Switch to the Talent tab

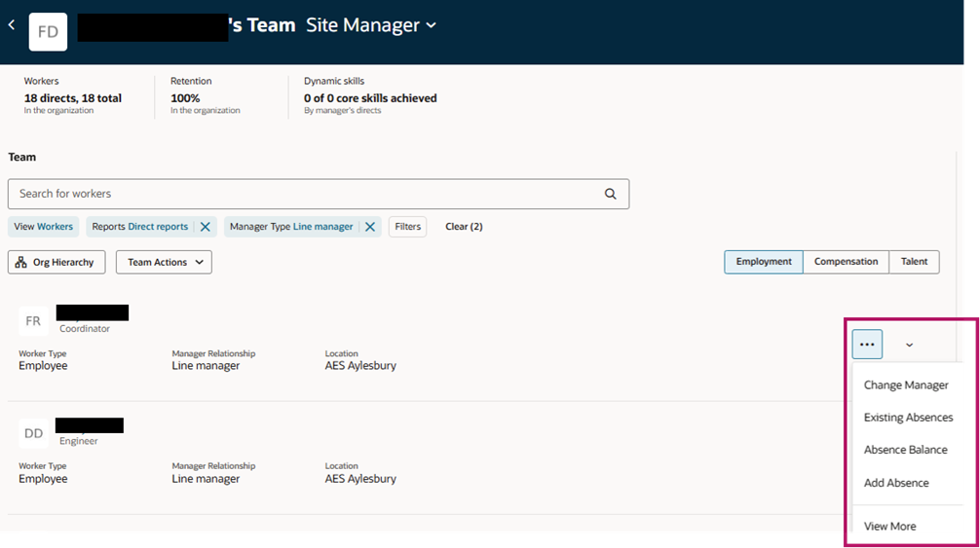914,262
